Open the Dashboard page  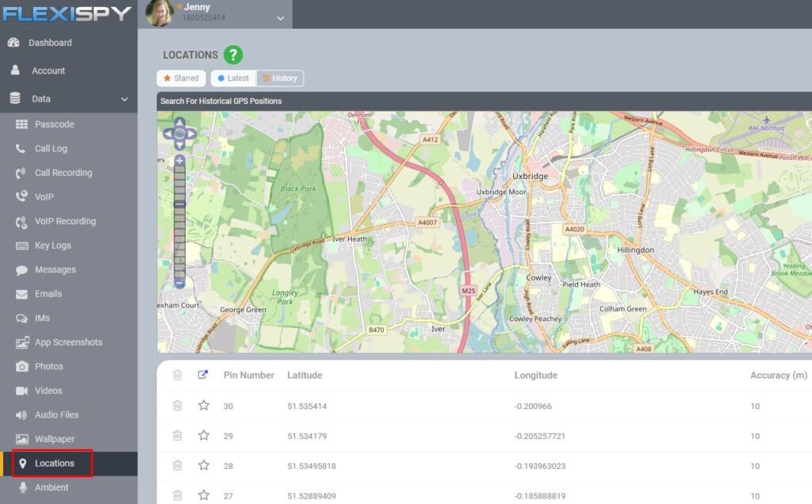tap(50, 43)
